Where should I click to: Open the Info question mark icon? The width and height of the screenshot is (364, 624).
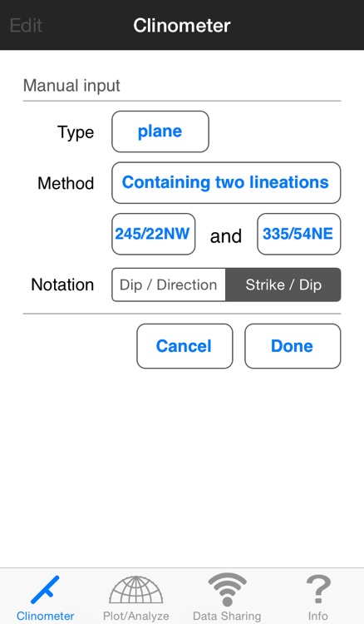coord(318,590)
